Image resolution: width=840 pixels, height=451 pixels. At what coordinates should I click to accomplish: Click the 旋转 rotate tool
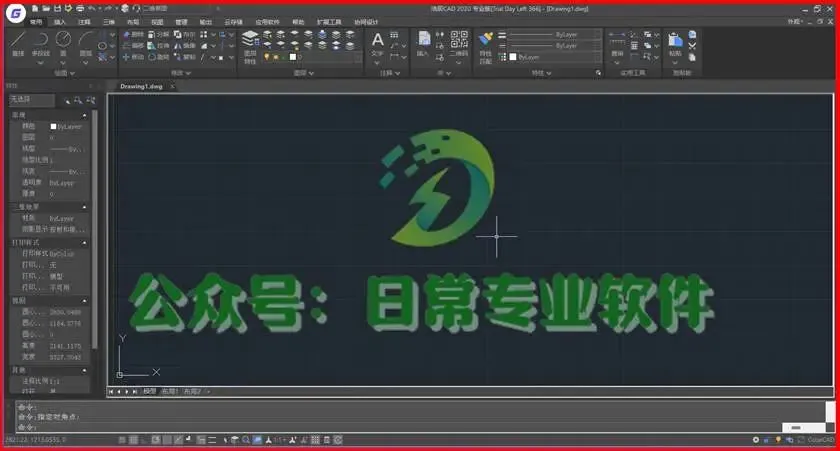159,57
